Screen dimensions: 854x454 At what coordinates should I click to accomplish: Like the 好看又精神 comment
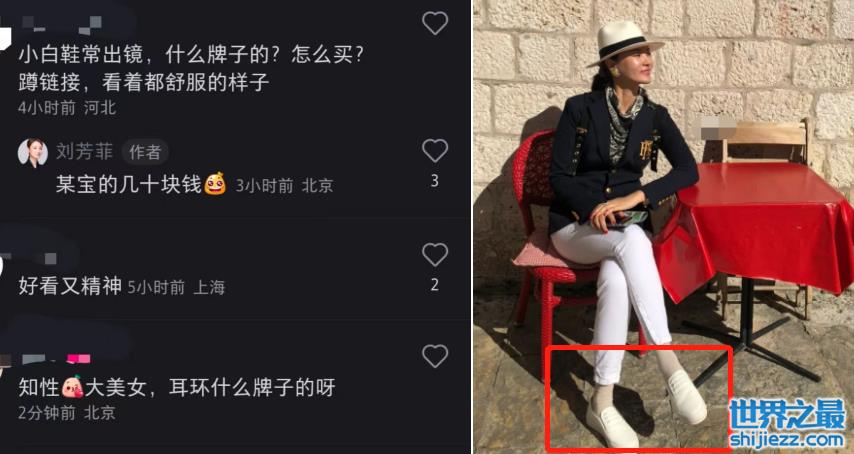435,255
